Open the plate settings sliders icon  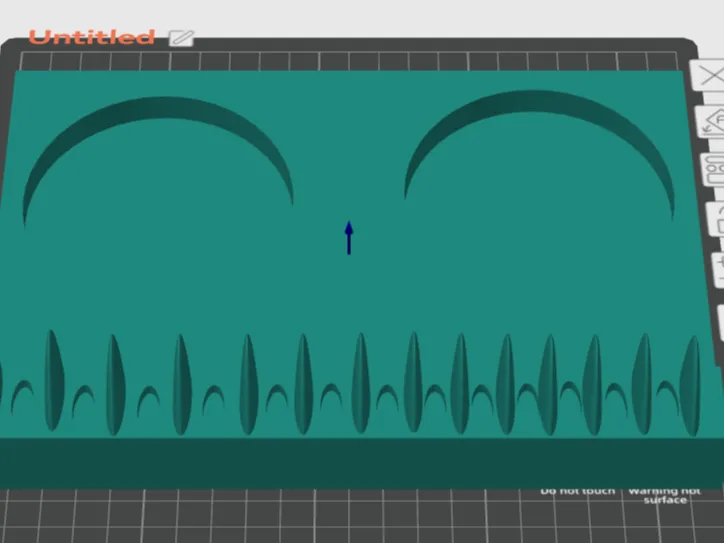tap(719, 270)
